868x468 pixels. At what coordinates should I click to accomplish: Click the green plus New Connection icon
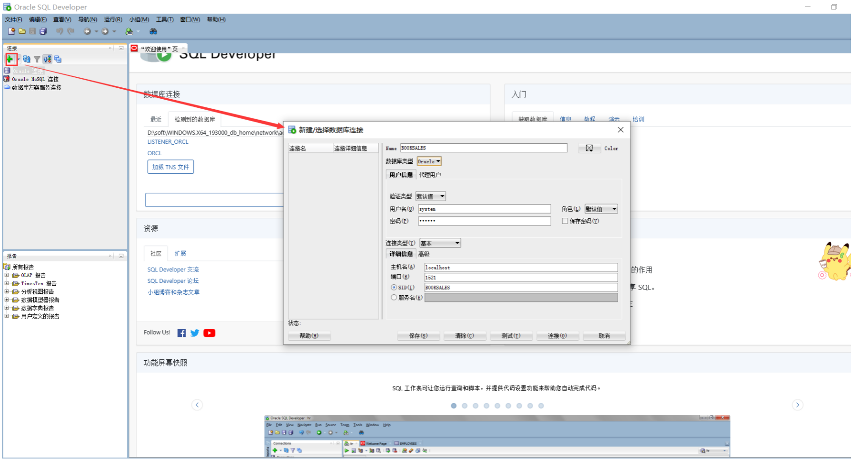click(9, 59)
